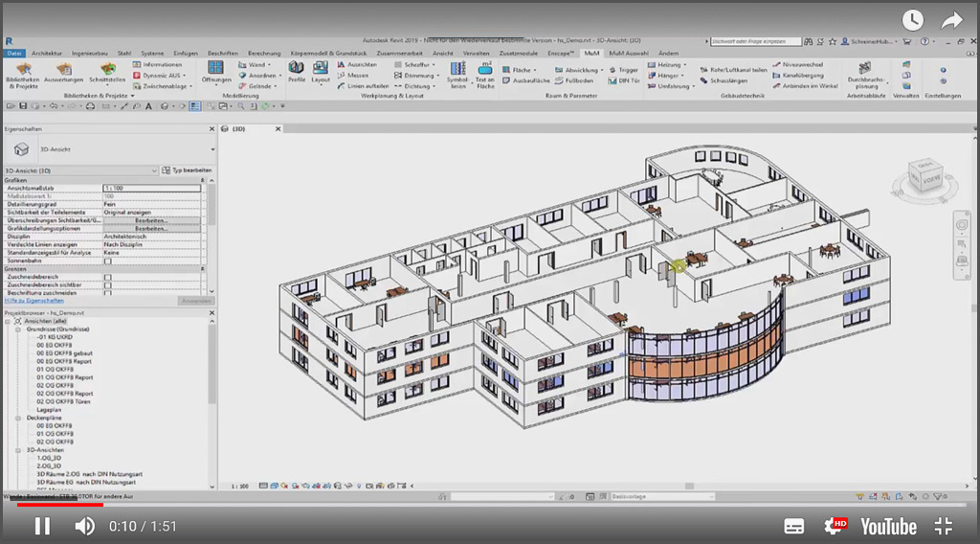Open the Datei menu tab
Screen dimensions: 980x544
click(x=14, y=53)
